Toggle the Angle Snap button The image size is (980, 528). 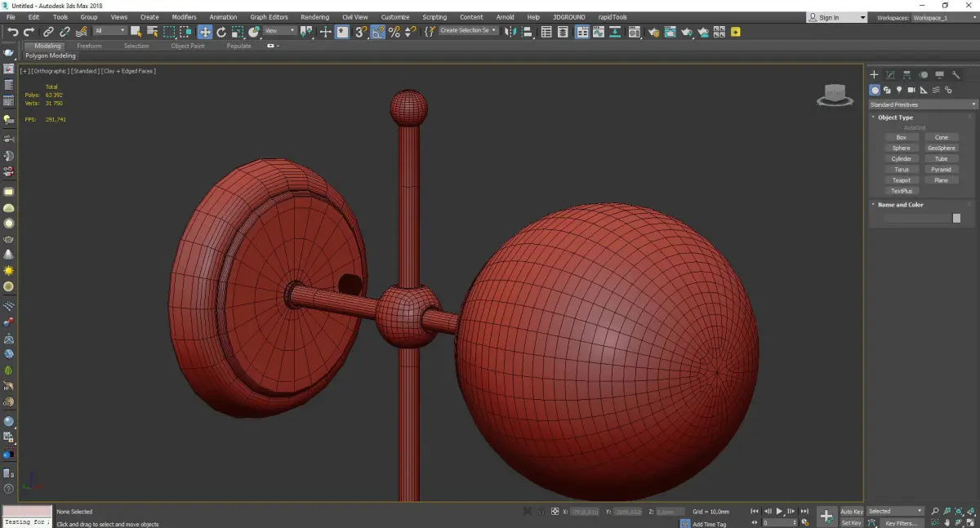coord(378,31)
